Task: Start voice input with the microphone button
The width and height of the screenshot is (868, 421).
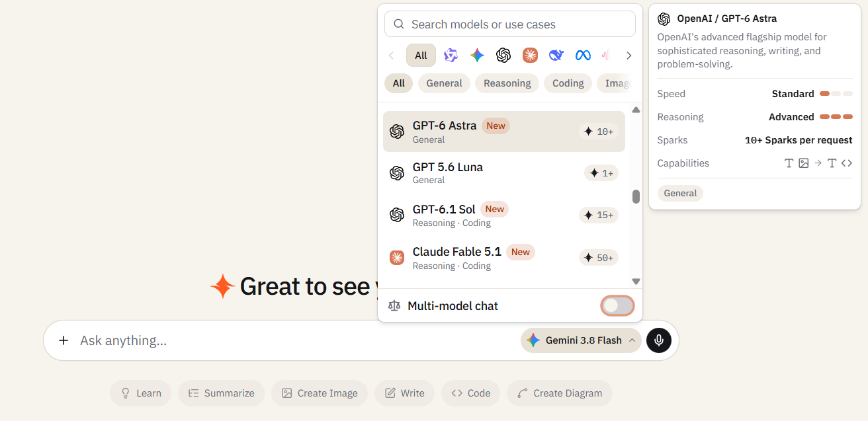Action: point(659,340)
